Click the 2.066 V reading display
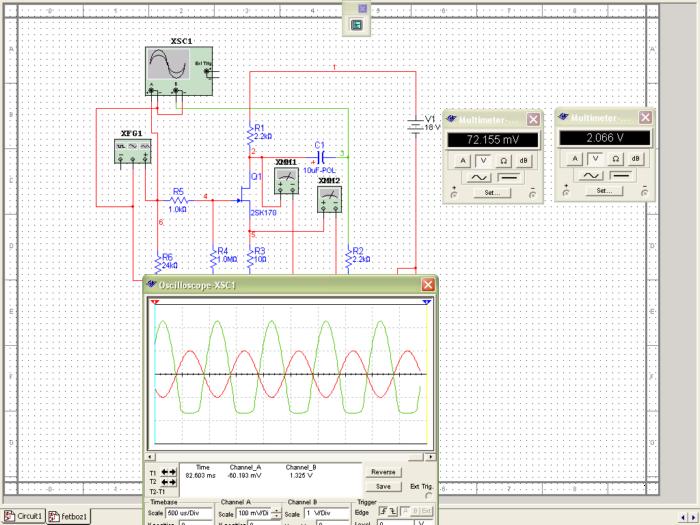This screenshot has height=525, width=700. click(605, 138)
